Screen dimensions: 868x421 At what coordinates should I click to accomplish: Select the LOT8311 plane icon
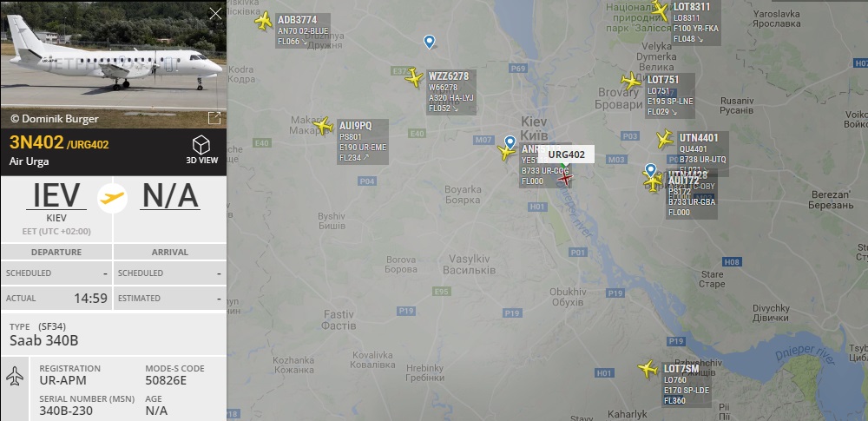pos(660,10)
